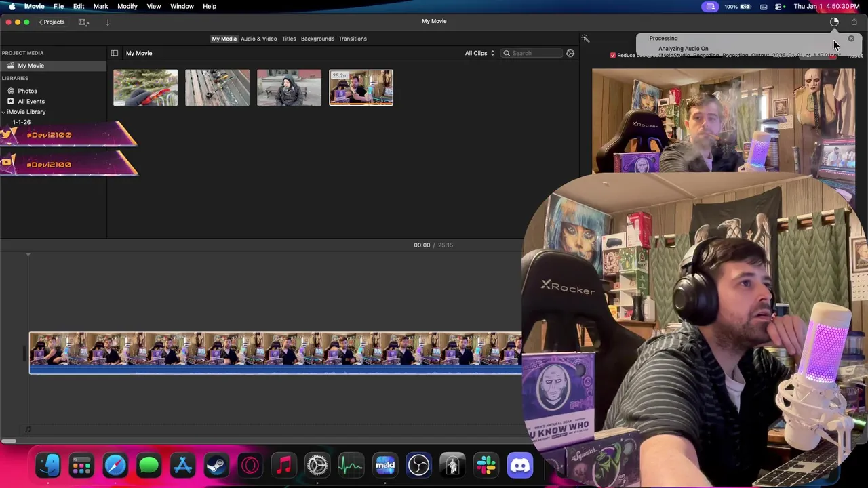This screenshot has height=488, width=868.
Task: Open Slack from the Dock
Action: 486,466
